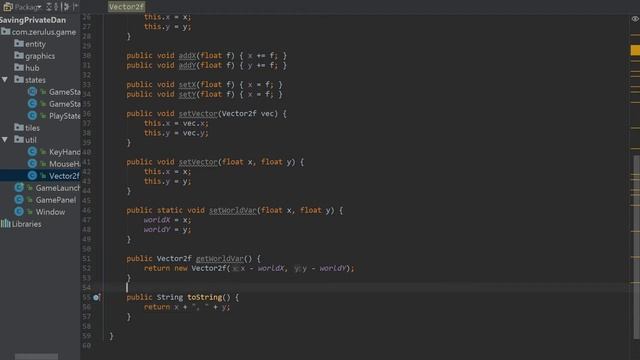
Task: Click the Libraries bar-chart icon
Action: (6, 223)
